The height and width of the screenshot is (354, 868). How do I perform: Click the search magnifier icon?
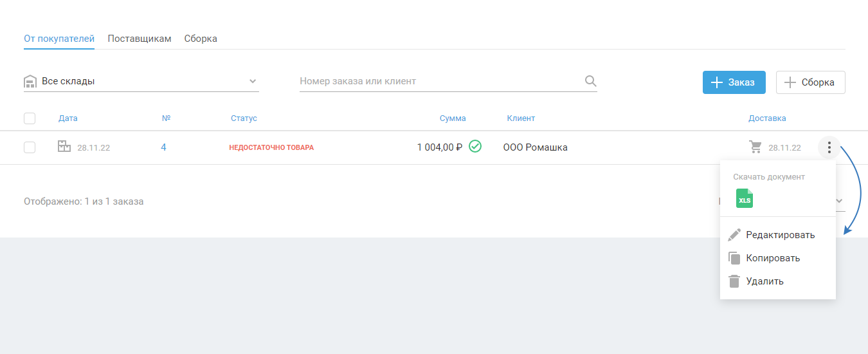coord(590,81)
